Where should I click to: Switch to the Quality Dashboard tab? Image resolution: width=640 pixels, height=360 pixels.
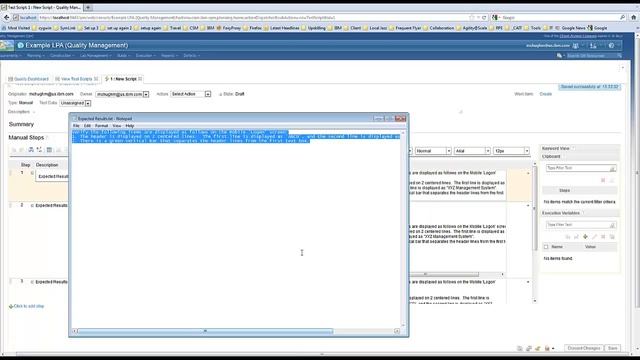tap(28, 79)
